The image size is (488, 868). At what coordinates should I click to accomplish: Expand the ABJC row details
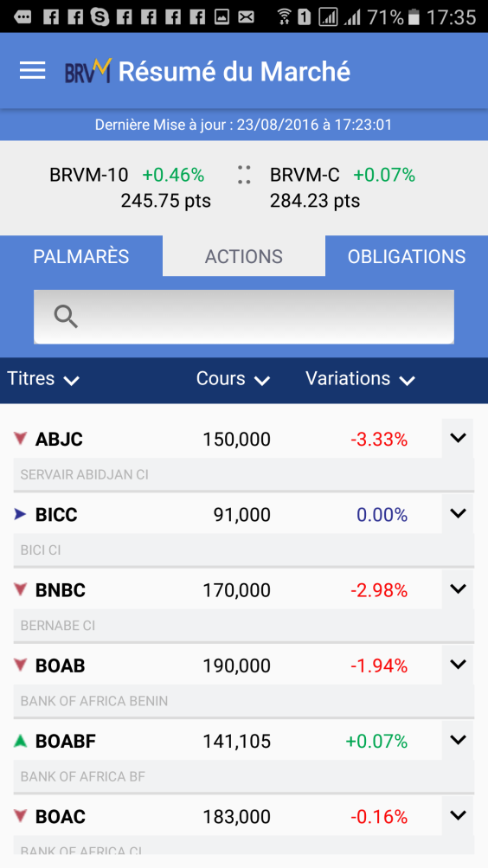[x=458, y=438]
